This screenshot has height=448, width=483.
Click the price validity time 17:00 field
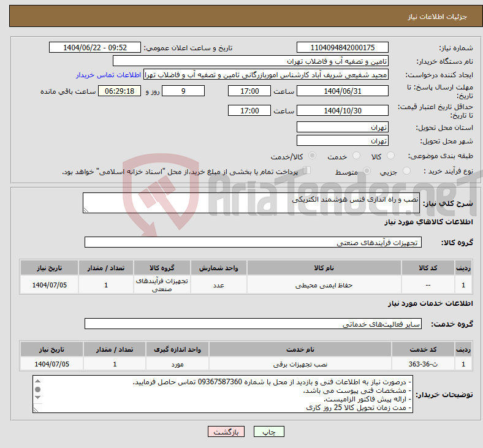coord(249,110)
